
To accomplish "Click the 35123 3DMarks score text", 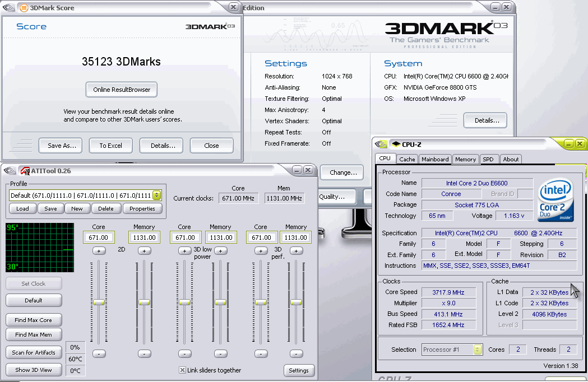I will pyautogui.click(x=121, y=62).
